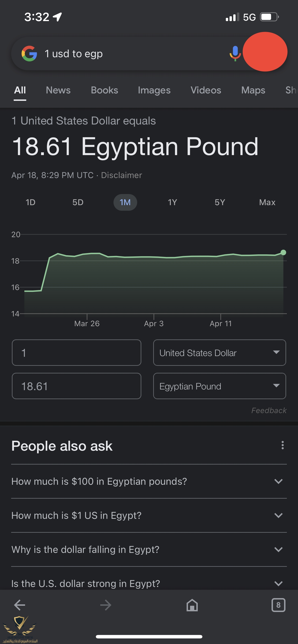Tap the red circle profile button

pyautogui.click(x=265, y=52)
